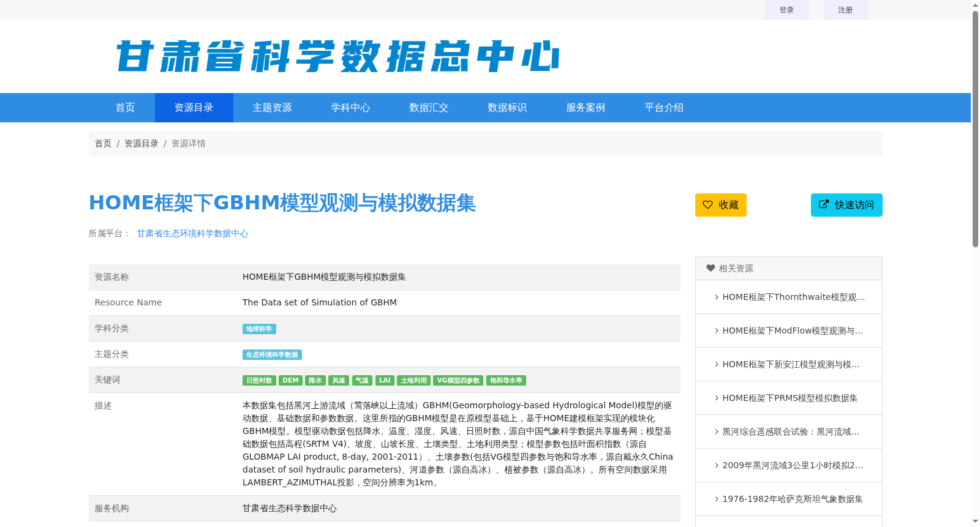
Task: Click chevron before HOME框架下ModFlow模型 item
Action: [x=717, y=331]
